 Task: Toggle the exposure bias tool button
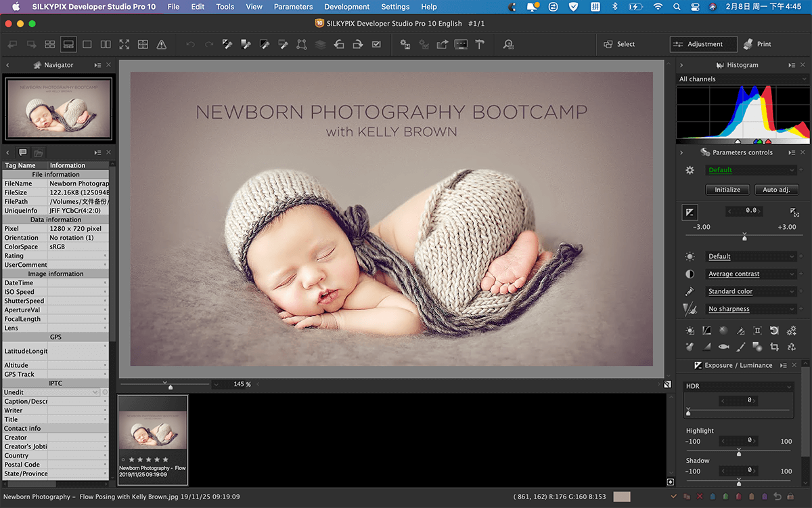click(690, 212)
